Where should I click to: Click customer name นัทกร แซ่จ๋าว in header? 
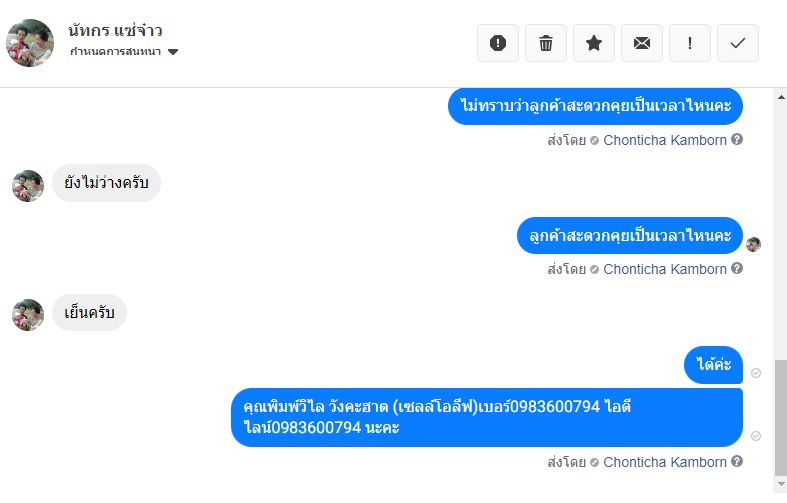(x=115, y=31)
